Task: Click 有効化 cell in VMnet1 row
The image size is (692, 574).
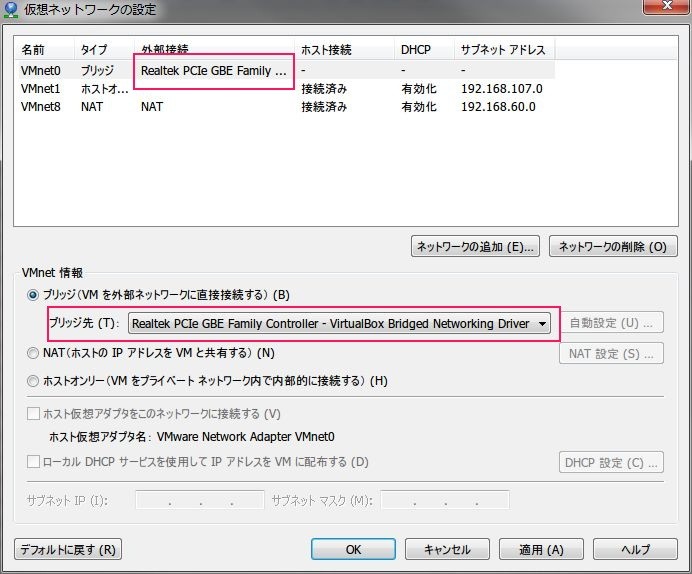Action: point(419,89)
